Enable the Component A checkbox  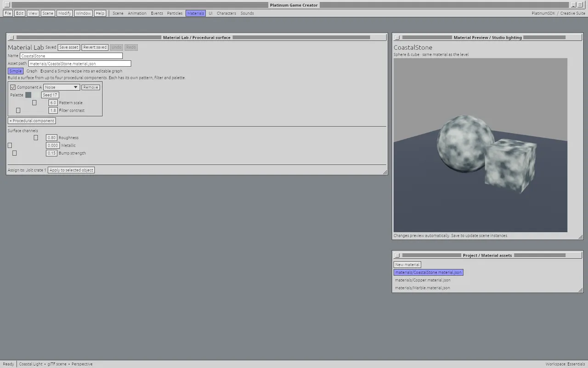click(x=13, y=87)
